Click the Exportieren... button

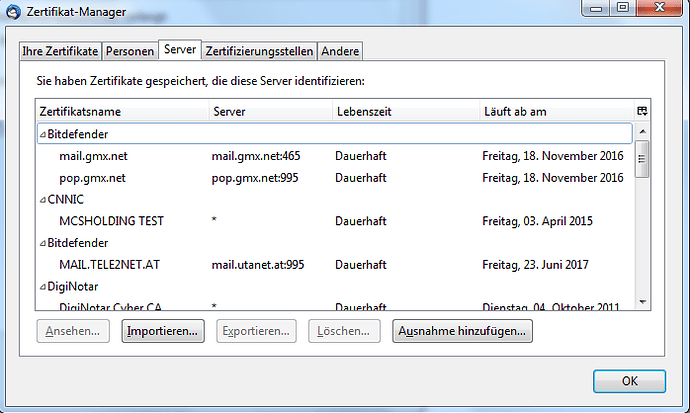click(x=256, y=331)
